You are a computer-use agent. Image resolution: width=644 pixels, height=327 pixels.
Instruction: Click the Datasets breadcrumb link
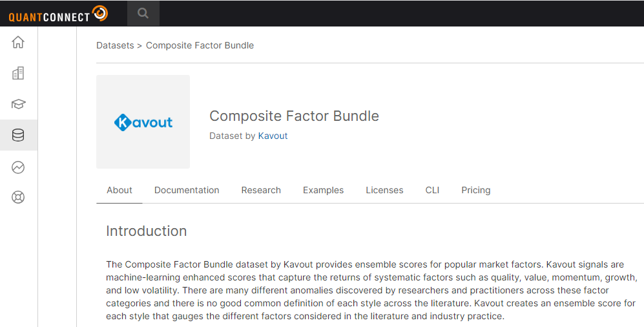[x=115, y=46]
